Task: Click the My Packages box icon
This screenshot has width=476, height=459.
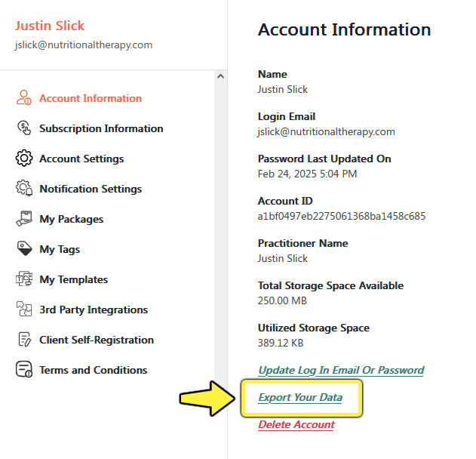Action: pos(23,218)
